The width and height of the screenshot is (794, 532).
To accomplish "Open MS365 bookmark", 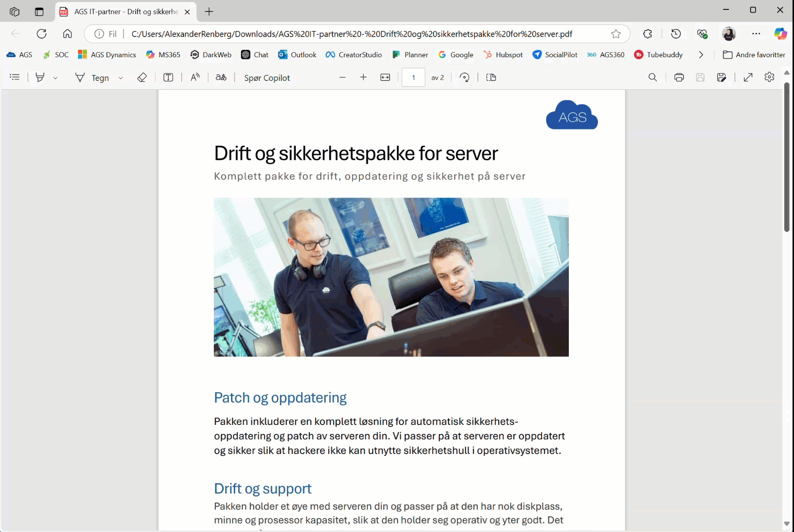I will pyautogui.click(x=163, y=55).
